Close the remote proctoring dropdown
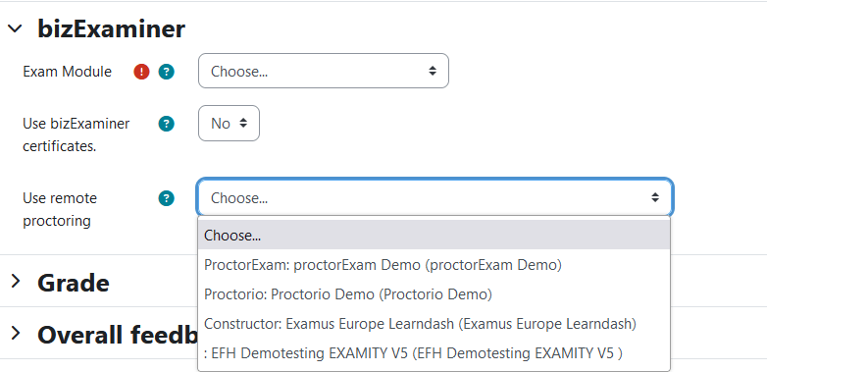The height and width of the screenshot is (372, 868). [435, 197]
